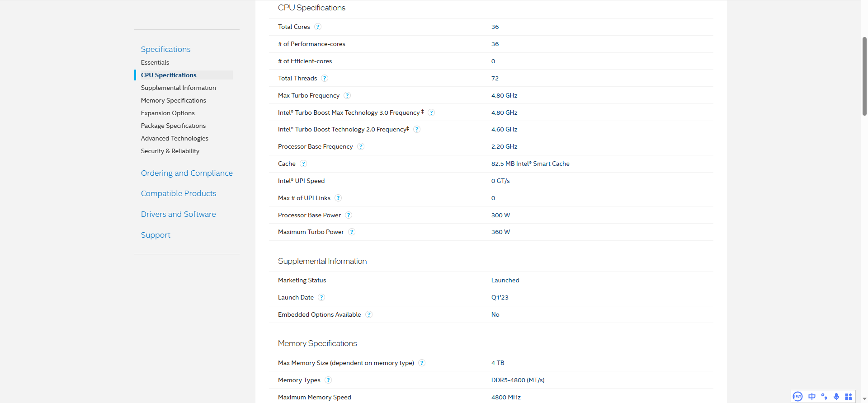Click the help icon next to Total Cores
The height and width of the screenshot is (403, 868).
[x=318, y=27]
